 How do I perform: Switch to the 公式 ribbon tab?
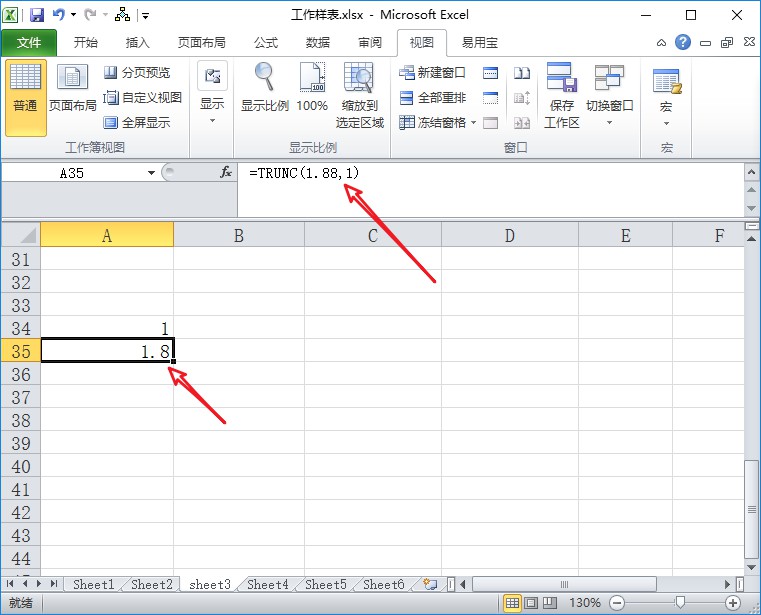tap(266, 43)
